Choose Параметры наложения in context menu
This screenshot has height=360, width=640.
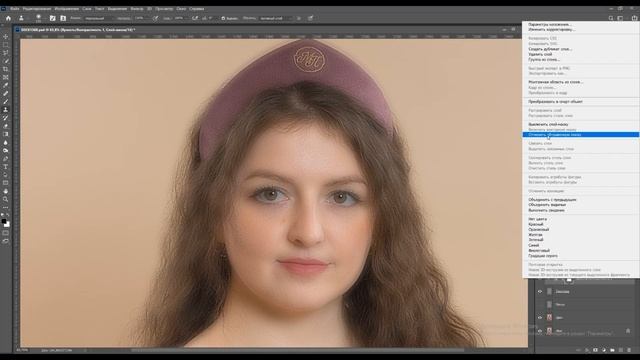click(580, 24)
